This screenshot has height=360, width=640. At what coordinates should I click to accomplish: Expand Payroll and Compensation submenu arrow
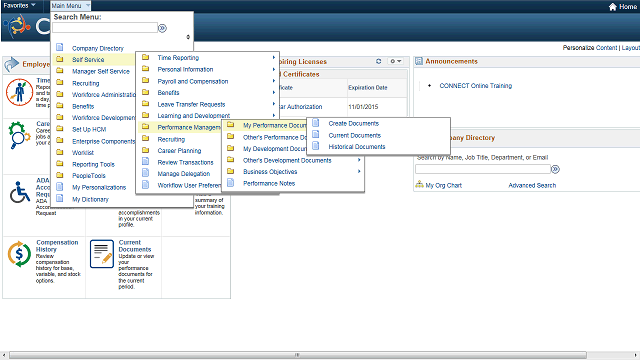tap(274, 81)
